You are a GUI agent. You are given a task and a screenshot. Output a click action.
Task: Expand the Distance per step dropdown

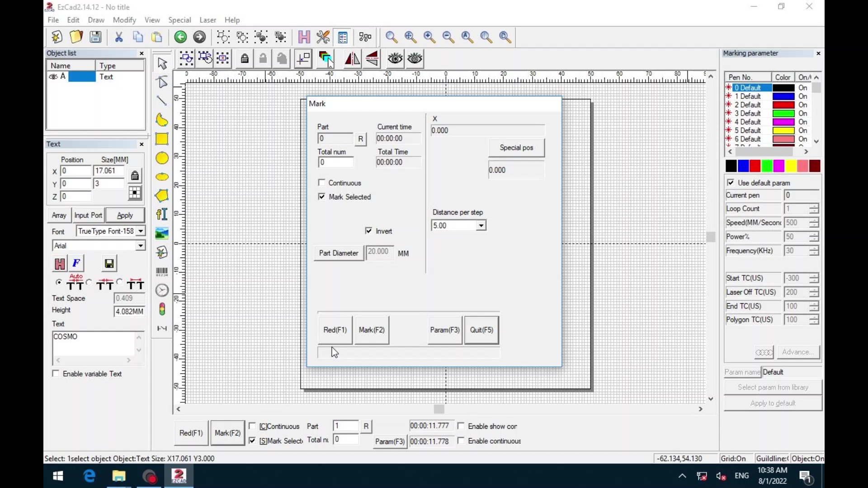point(481,225)
